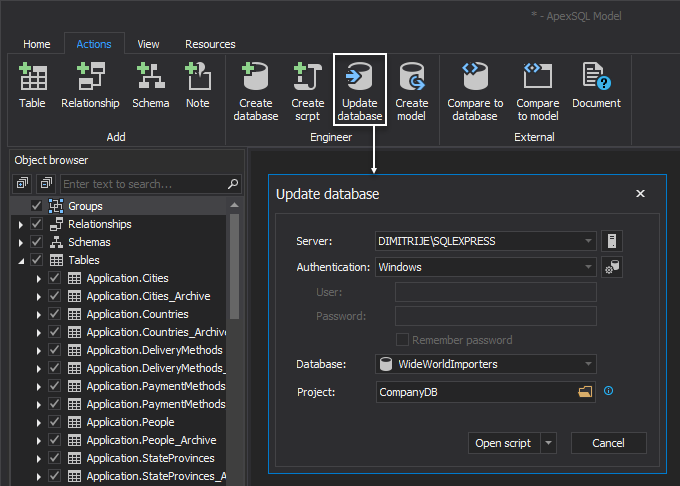The image size is (680, 486).
Task: Uncheck Application.People_Archive checkbox
Action: [55, 440]
